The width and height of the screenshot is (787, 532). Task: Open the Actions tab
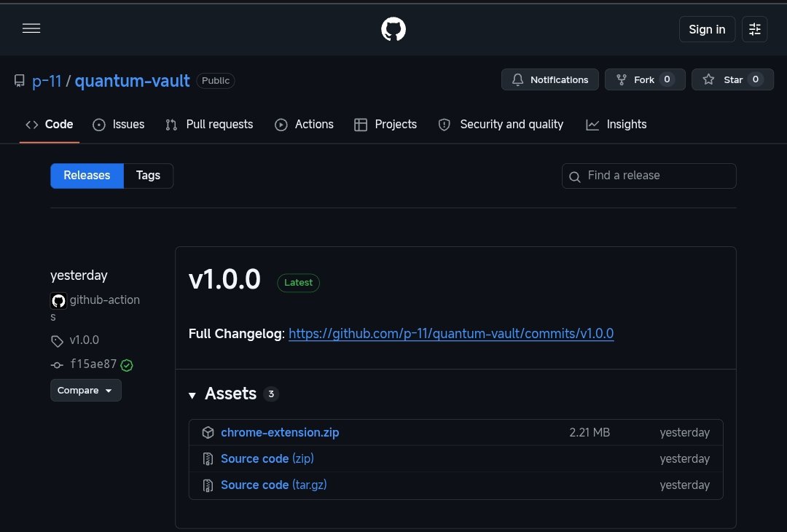(304, 125)
